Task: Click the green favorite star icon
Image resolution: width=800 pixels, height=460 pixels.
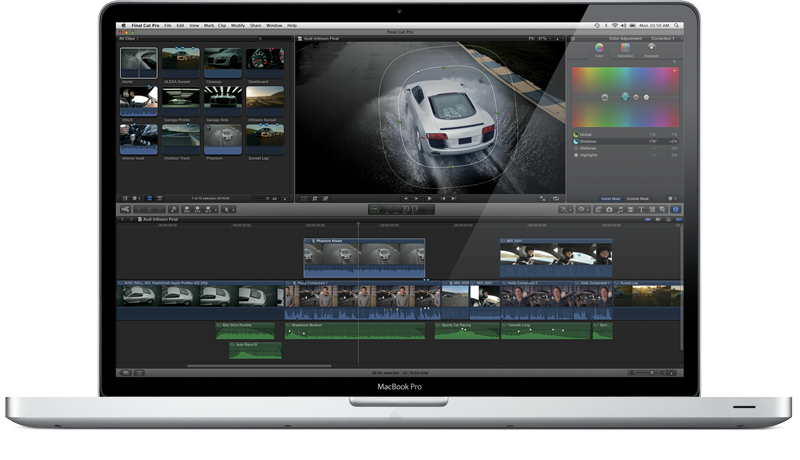Action: 138,210
